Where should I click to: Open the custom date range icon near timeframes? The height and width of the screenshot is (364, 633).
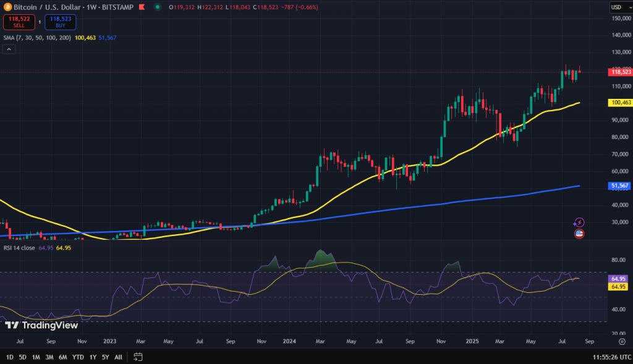[138, 357]
